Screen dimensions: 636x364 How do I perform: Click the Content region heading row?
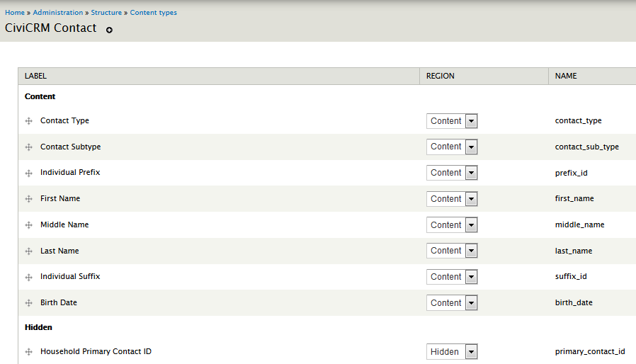(327, 96)
